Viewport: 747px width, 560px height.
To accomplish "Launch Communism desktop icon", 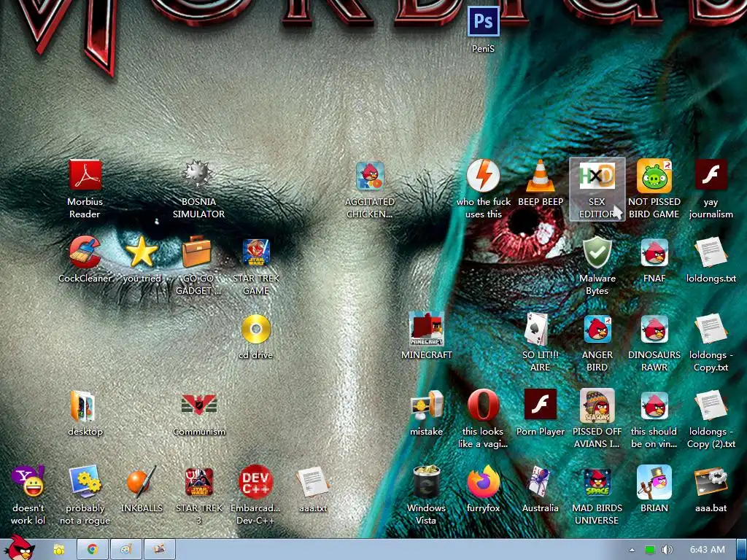I will tap(198, 405).
